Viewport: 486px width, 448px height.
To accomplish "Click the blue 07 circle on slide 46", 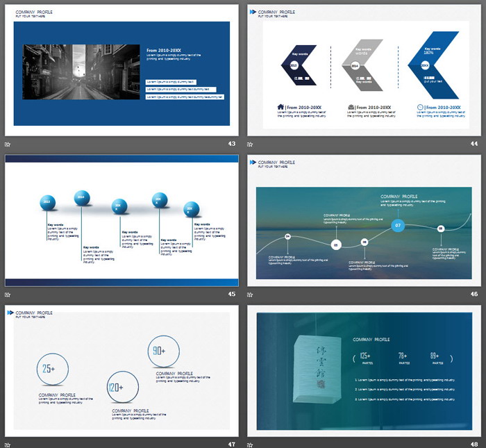I will [398, 226].
